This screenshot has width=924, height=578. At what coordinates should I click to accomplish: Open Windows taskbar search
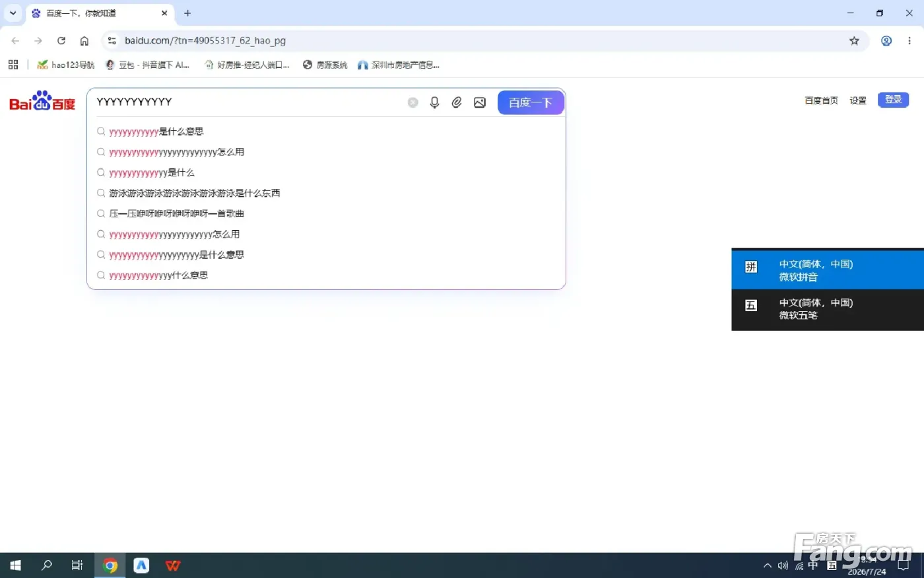tap(46, 565)
